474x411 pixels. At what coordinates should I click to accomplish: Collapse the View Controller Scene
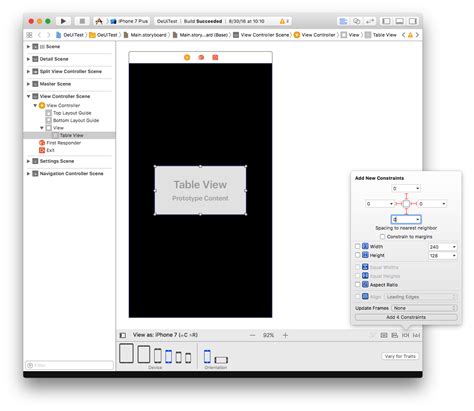click(28, 96)
